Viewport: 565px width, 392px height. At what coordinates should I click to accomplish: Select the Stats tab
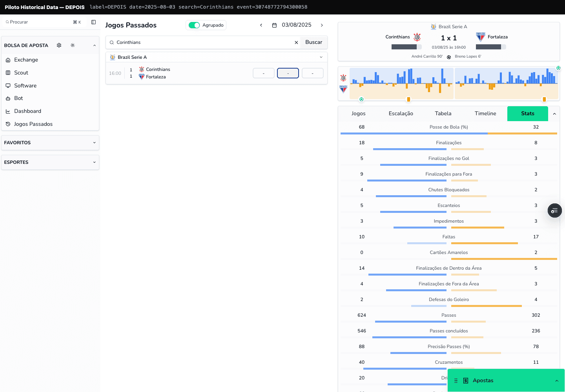click(528, 114)
